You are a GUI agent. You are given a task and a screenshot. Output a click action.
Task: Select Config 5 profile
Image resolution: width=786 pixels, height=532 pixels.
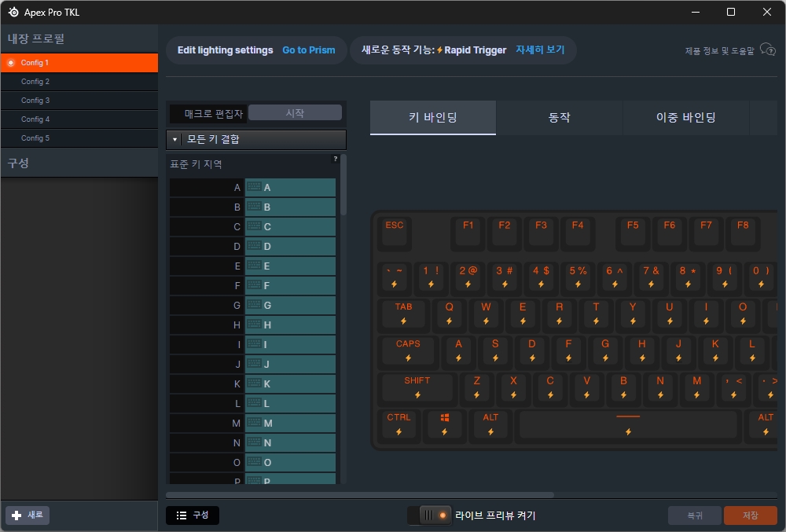coord(79,138)
